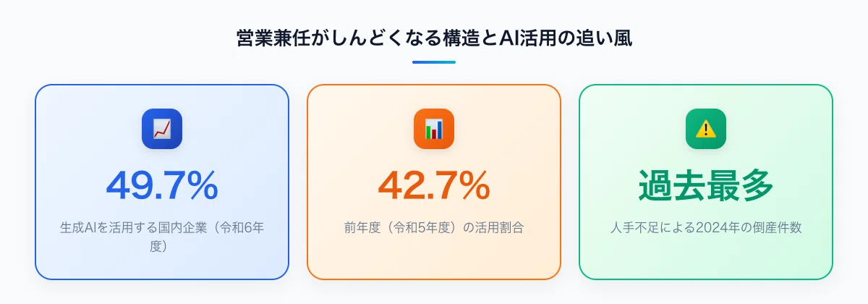Select the 過去最多 headline text
Viewport: 868px width, 304px height.
(706, 186)
